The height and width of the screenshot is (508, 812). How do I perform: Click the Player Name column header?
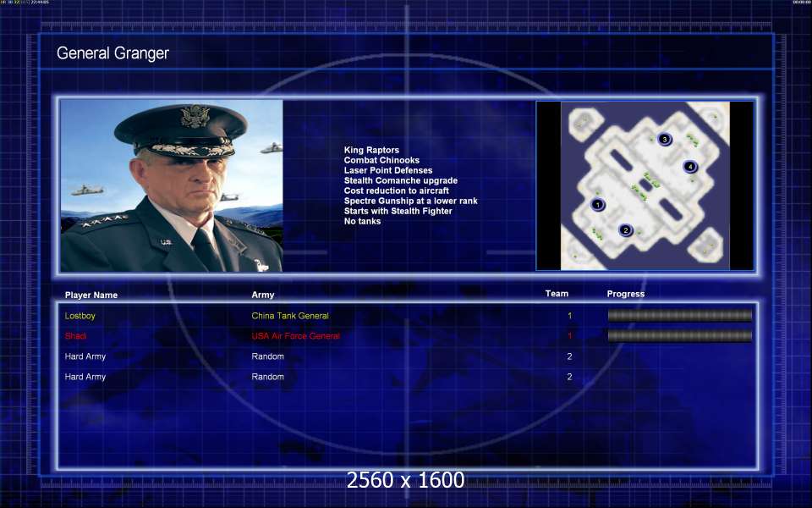[91, 295]
